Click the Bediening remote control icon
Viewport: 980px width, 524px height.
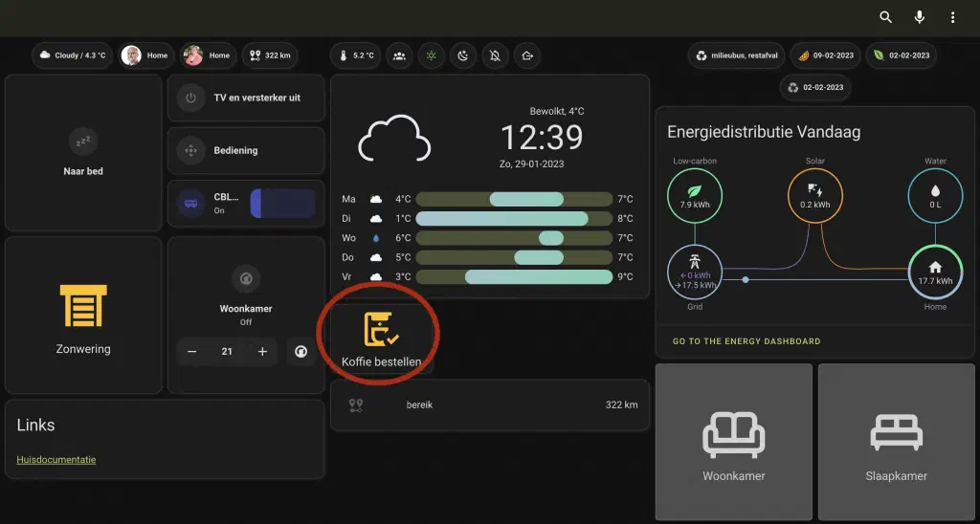click(x=190, y=150)
